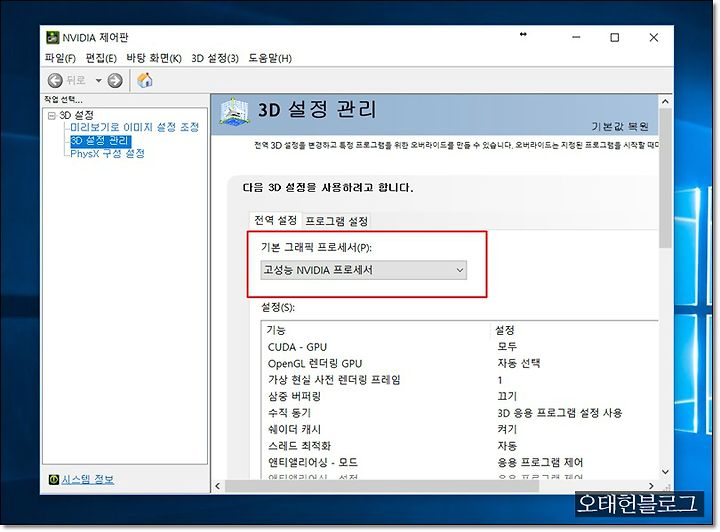Minimize the NVIDIA 제어판 window

pyautogui.click(x=576, y=37)
